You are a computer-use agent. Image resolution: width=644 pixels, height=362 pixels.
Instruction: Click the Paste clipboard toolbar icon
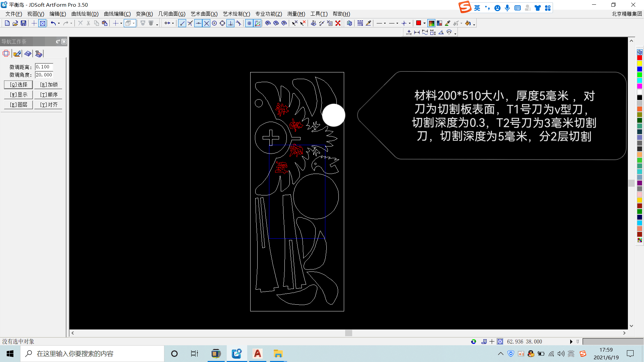pos(105,23)
